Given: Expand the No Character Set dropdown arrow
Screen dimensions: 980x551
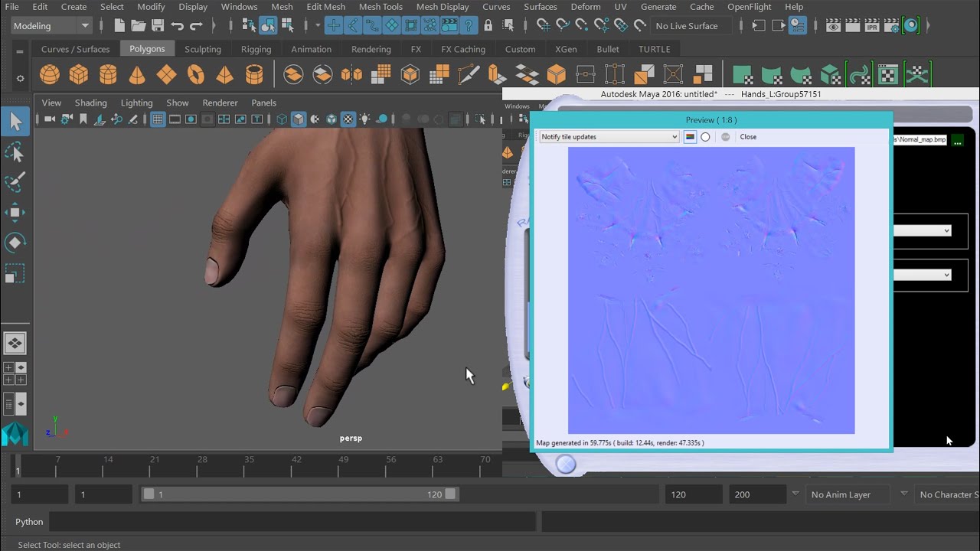Looking at the screenshot, I should [x=904, y=494].
